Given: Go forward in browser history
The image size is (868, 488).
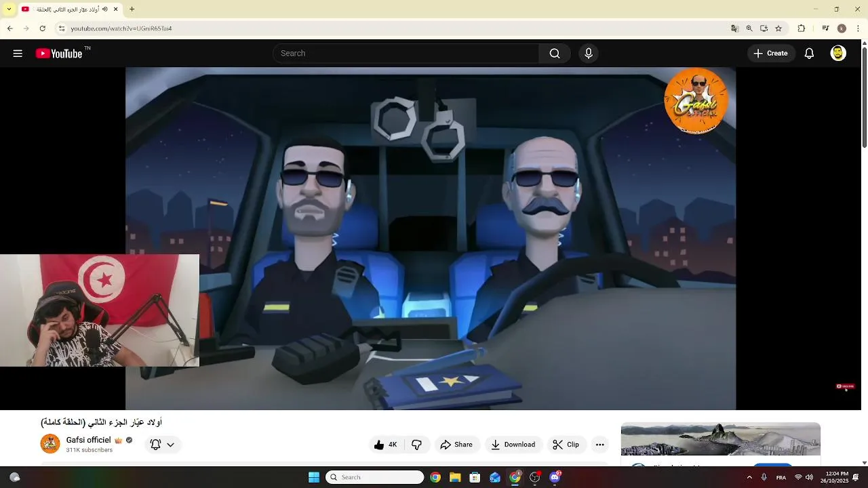Looking at the screenshot, I should 26,28.
